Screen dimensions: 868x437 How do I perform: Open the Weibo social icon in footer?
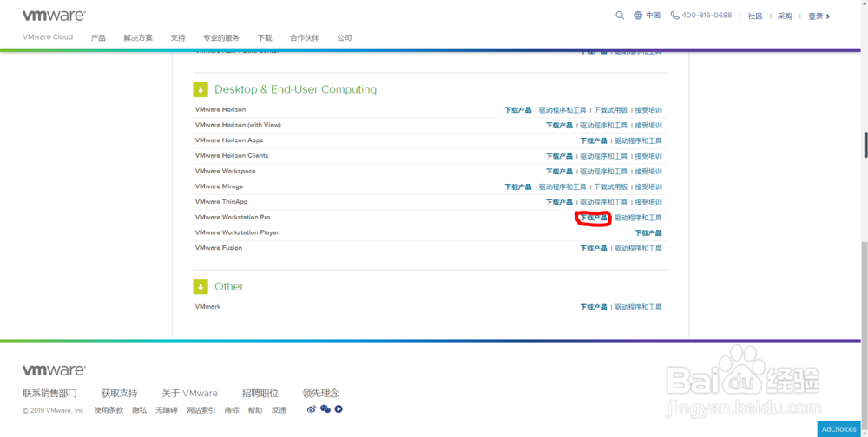pyautogui.click(x=312, y=409)
